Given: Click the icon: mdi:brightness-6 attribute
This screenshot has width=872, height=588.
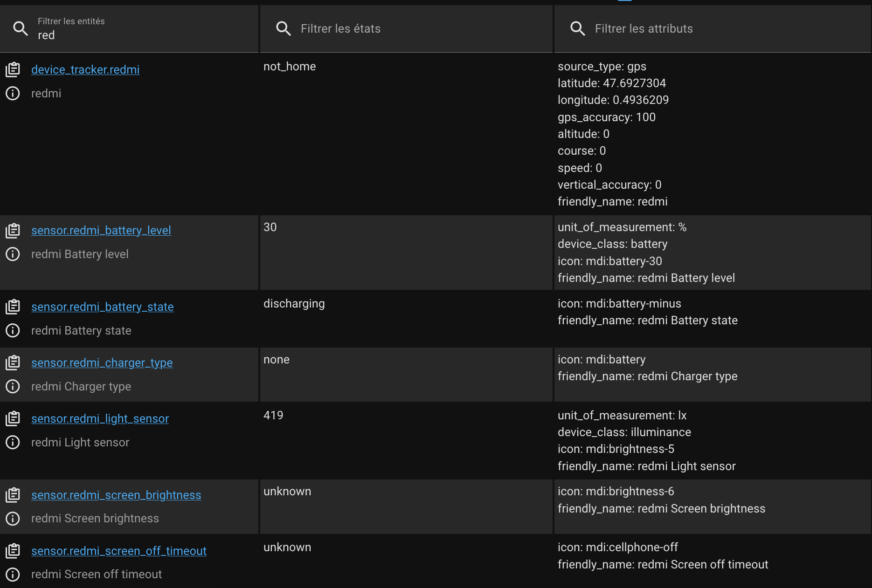Looking at the screenshot, I should pyautogui.click(x=616, y=492).
